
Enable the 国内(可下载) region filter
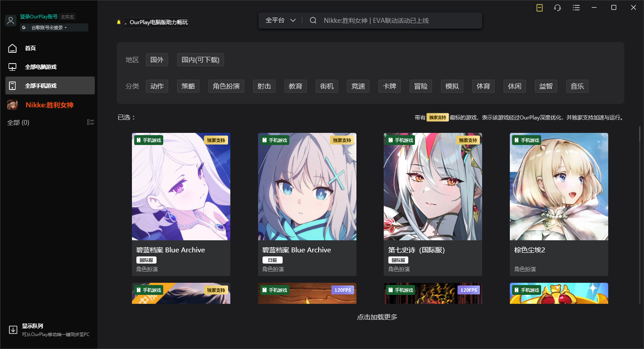[200, 60]
